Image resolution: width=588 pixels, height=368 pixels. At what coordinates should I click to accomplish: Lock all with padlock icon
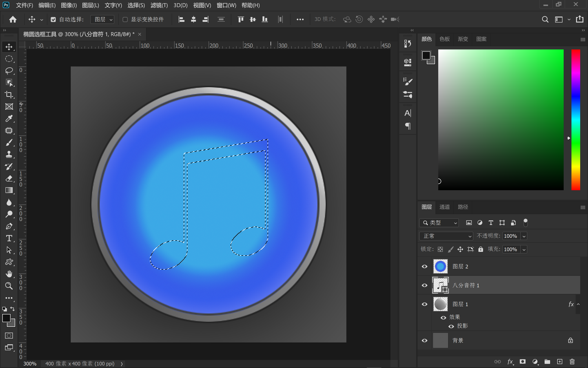[x=481, y=249]
